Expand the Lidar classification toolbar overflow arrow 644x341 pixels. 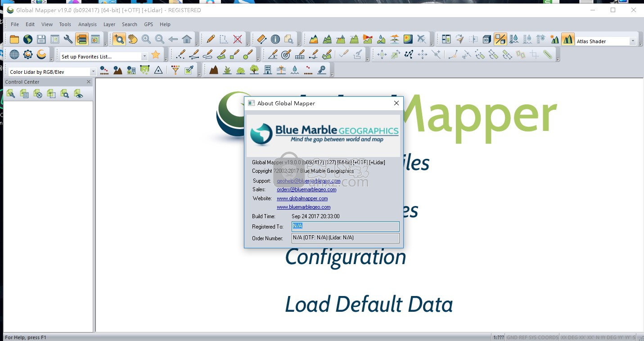pyautogui.click(x=333, y=74)
